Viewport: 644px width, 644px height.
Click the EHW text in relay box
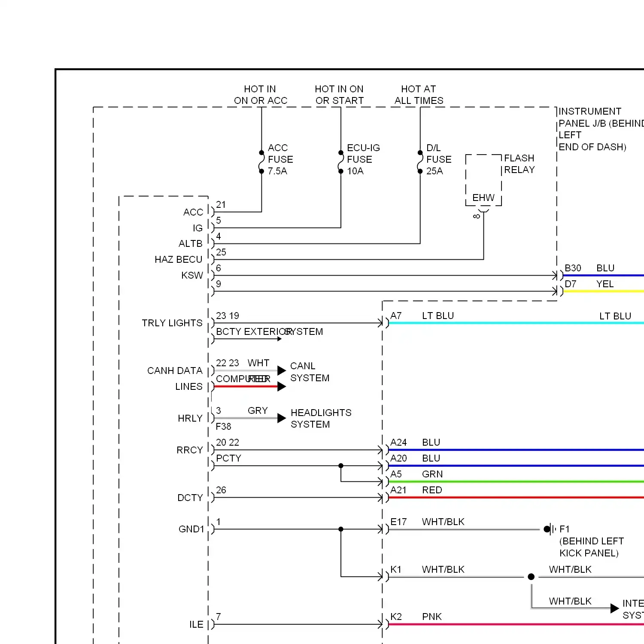(x=483, y=197)
